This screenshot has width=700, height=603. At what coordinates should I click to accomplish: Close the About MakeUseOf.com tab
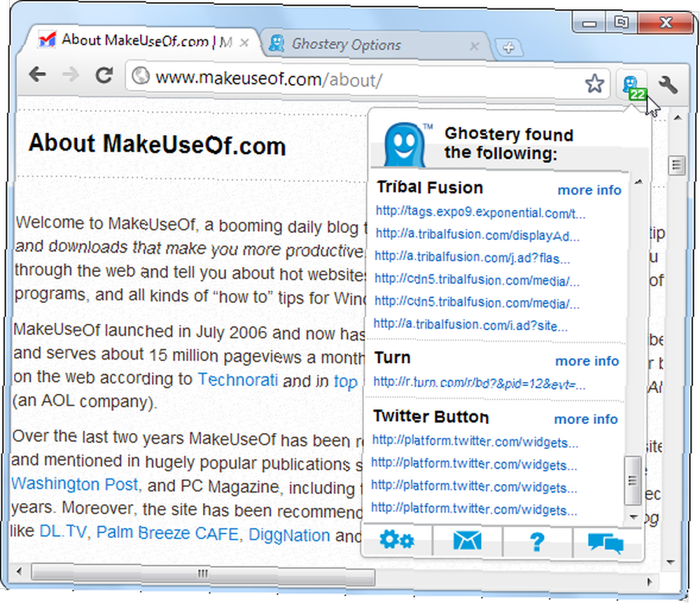tap(244, 43)
